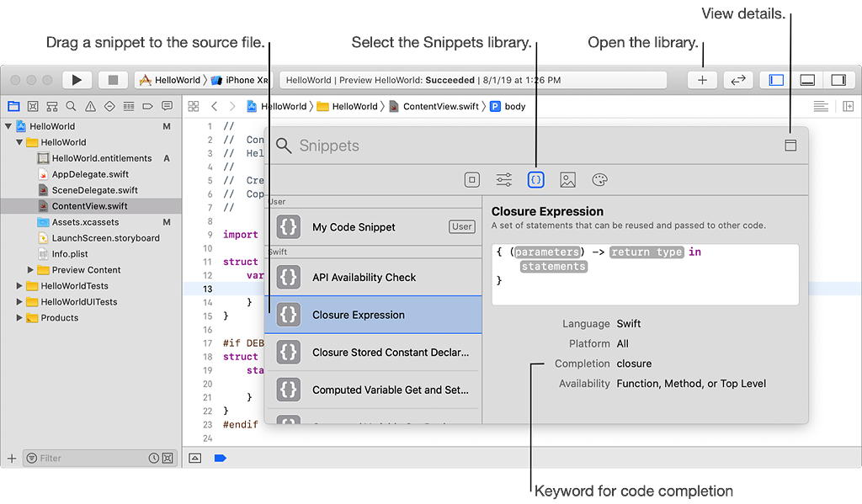The width and height of the screenshot is (862, 504).
Task: Expand the HelloWorldTests group
Action: 19,286
